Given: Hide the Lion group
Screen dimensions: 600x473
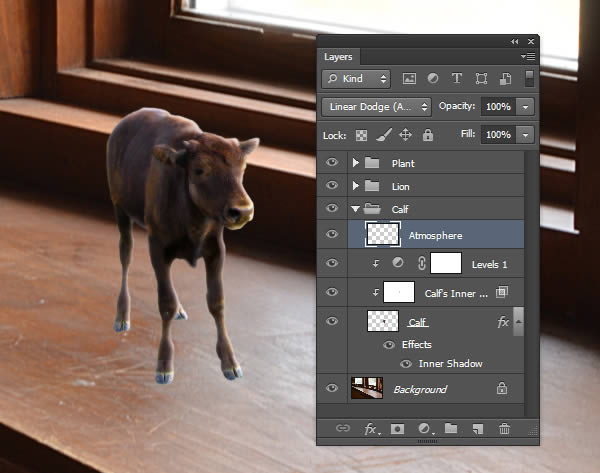Looking at the screenshot, I should (x=332, y=185).
